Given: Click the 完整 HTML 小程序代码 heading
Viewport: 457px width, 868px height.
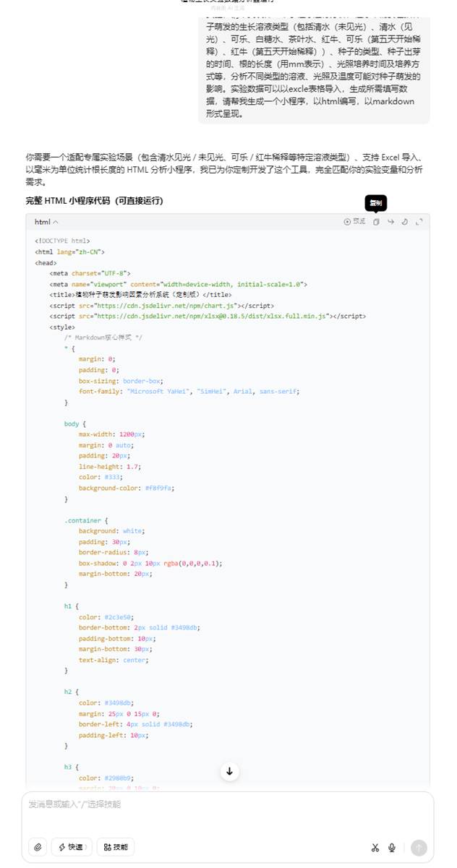Looking at the screenshot, I should [x=94, y=201].
